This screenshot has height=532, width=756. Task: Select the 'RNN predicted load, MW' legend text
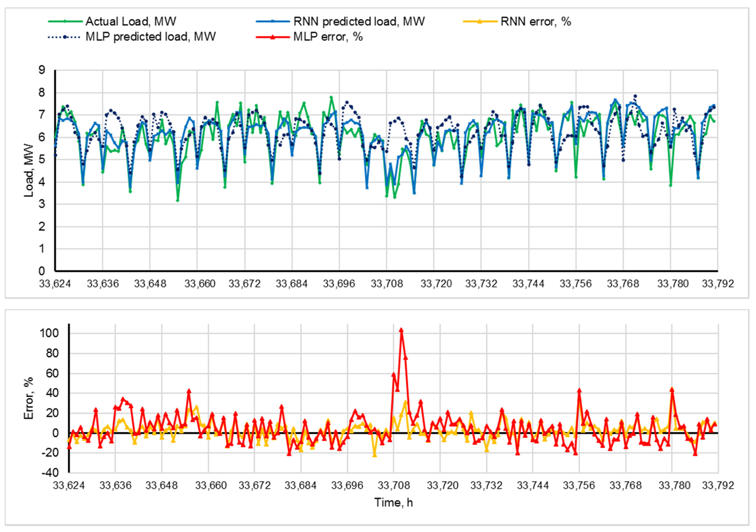coord(359,22)
